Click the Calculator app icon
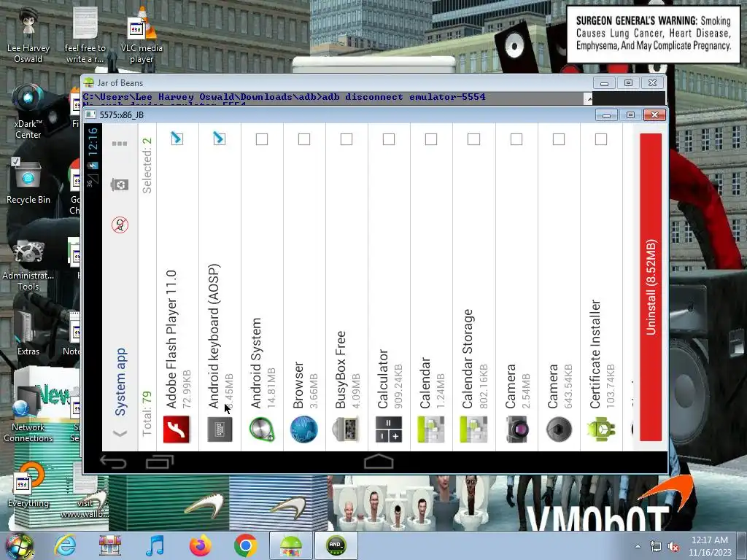747x560 pixels. (389, 429)
